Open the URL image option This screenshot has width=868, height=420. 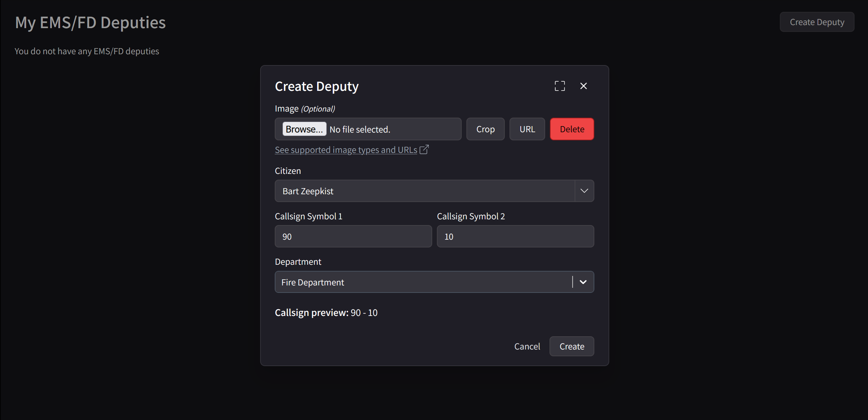coord(527,129)
